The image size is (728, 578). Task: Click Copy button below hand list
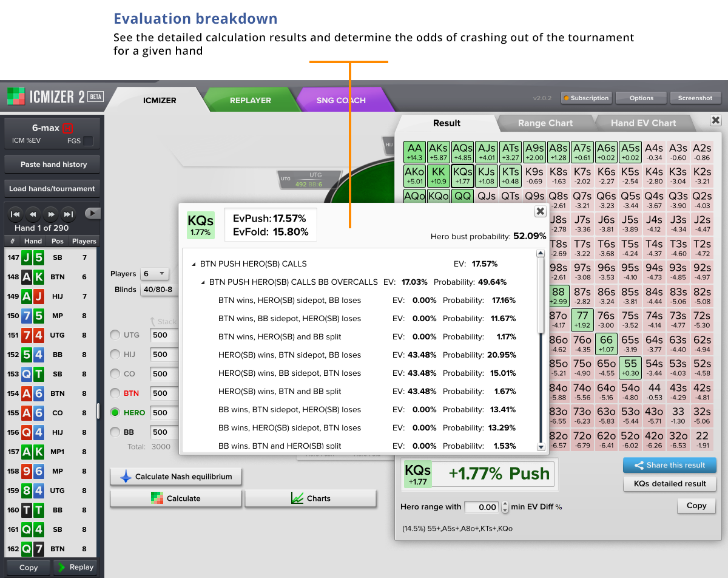coord(29,568)
